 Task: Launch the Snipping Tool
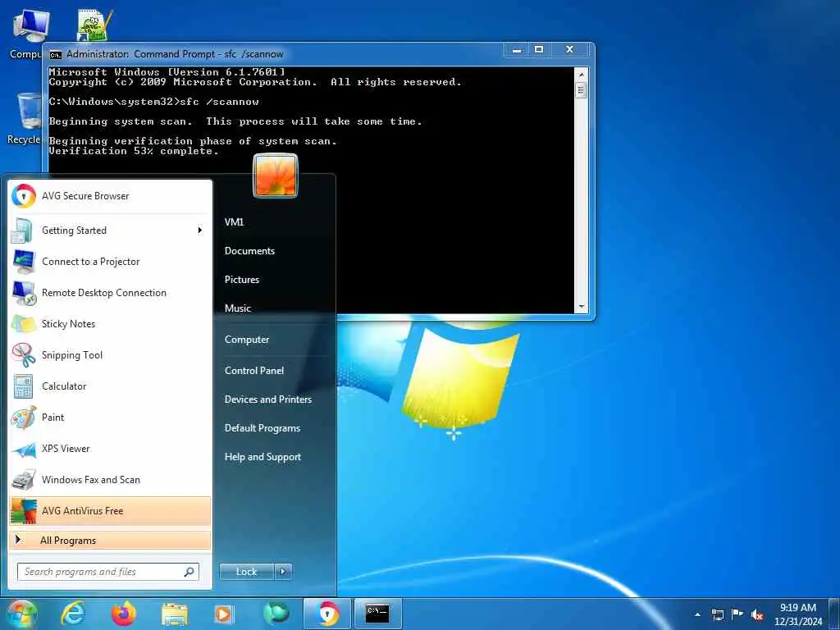pyautogui.click(x=110, y=354)
